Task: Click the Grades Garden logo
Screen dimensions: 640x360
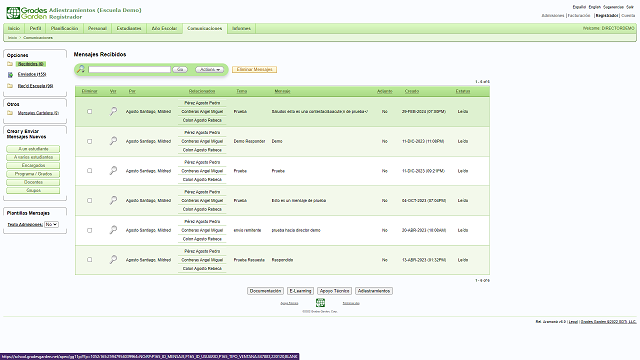Action: click(27, 13)
